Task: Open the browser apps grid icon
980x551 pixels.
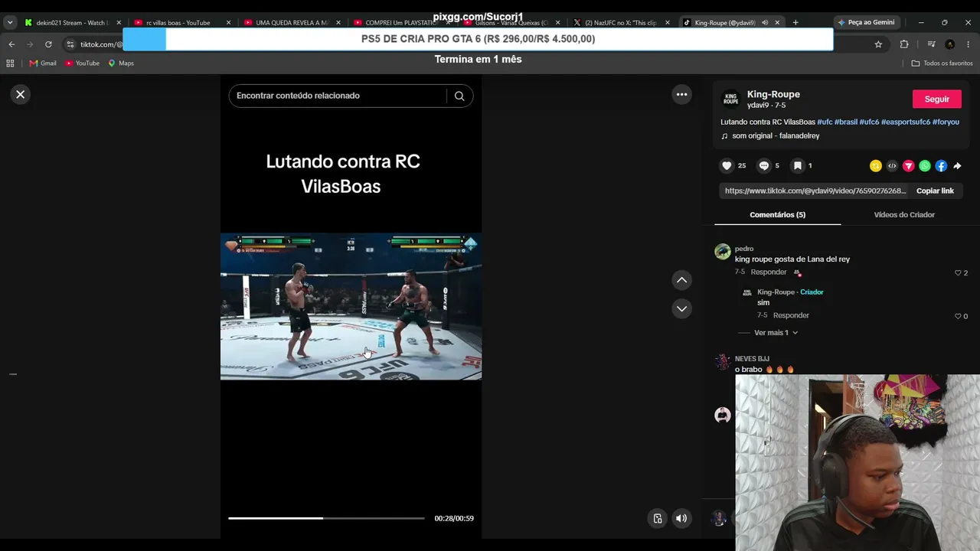Action: pos(11,64)
